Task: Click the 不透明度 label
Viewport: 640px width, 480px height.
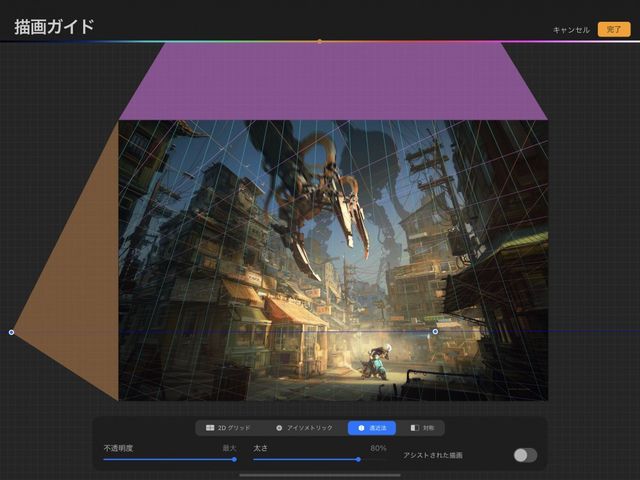Action: click(118, 448)
